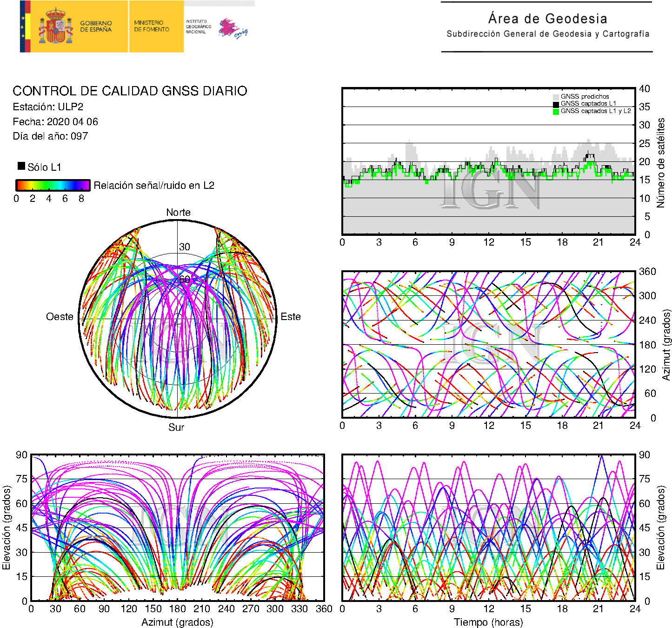
Task: Click the gray GNSS predichos legend swatch
Action: click(556, 97)
